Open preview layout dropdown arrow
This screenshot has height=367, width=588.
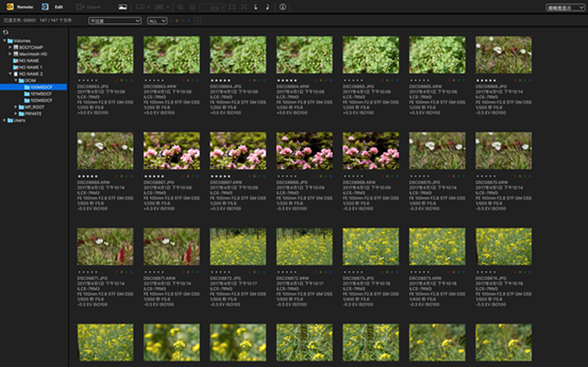coord(148,7)
